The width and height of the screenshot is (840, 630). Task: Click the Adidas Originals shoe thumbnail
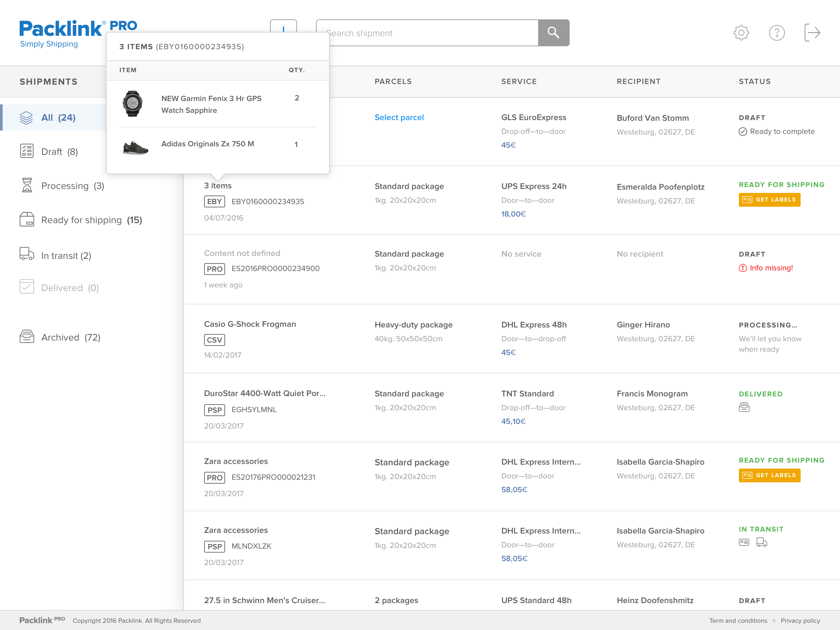click(135, 147)
